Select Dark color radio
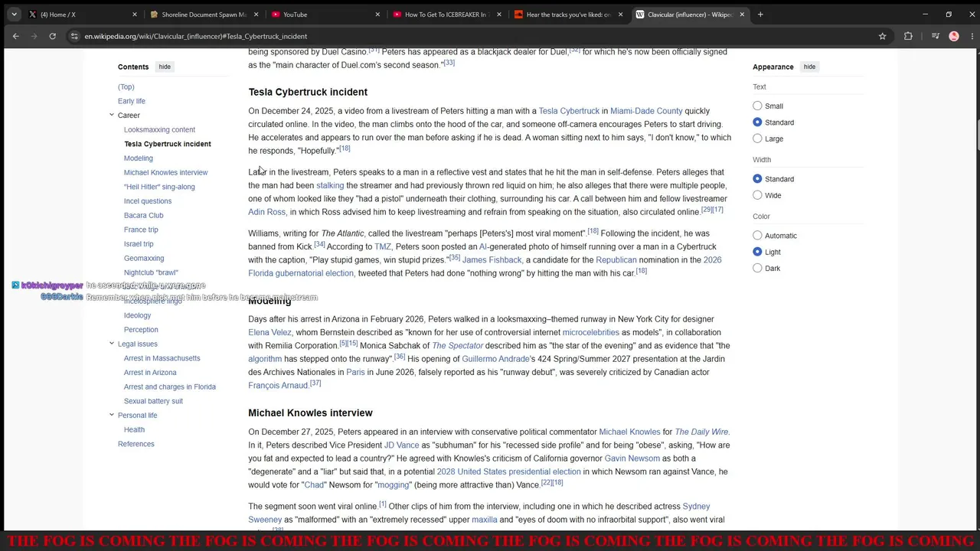Viewport: 980px width, 551px height. [x=757, y=268]
